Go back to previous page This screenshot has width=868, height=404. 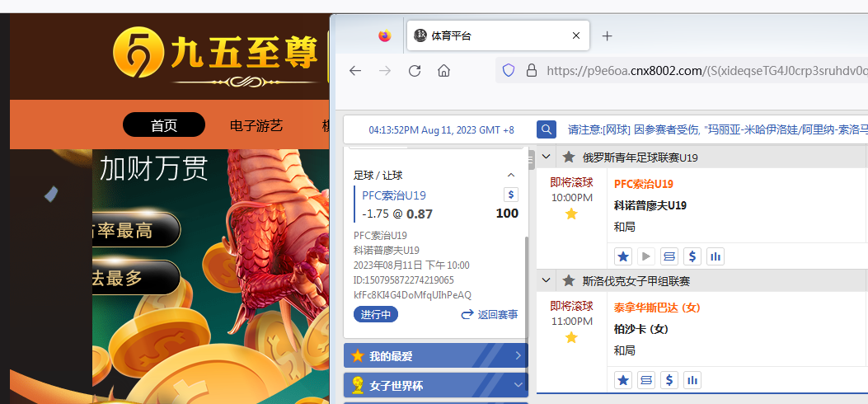(355, 70)
